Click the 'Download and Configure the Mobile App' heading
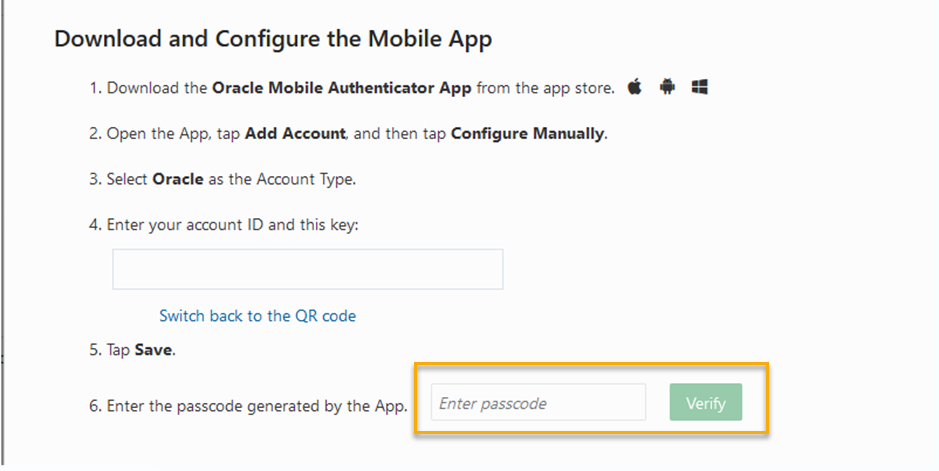Screen dimensions: 939x471 coord(273,39)
